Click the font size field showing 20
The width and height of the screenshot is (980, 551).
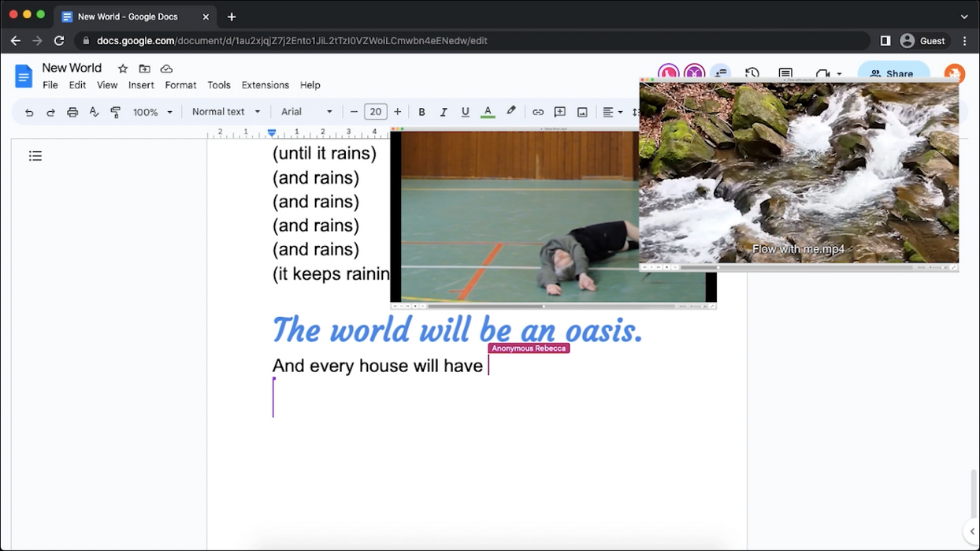(376, 112)
